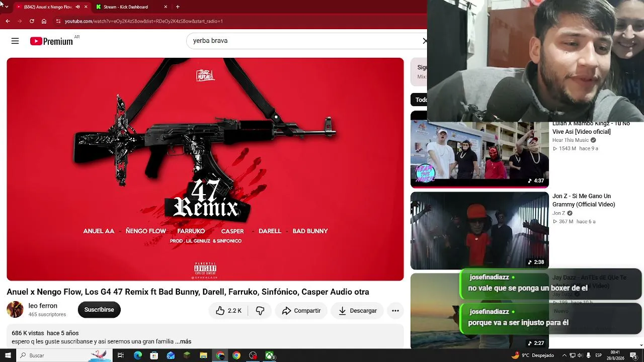Open the Xbox app from the taskbar

click(270, 355)
